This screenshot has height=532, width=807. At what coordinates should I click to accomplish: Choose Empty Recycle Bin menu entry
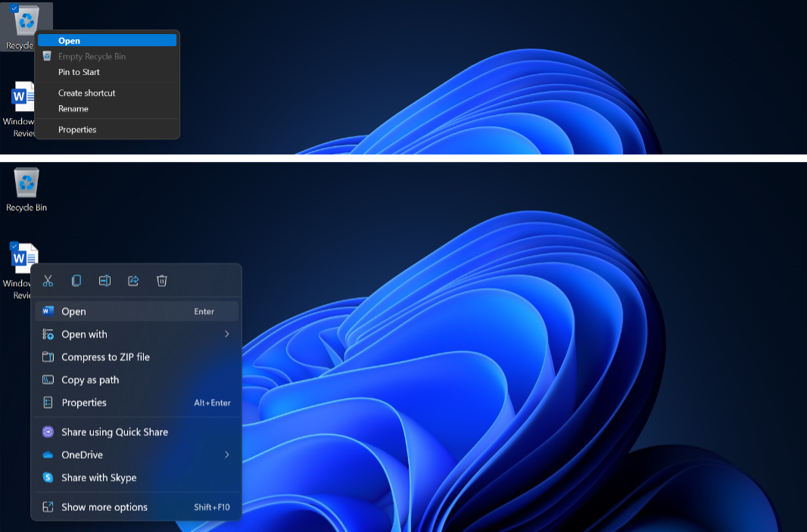coord(107,56)
